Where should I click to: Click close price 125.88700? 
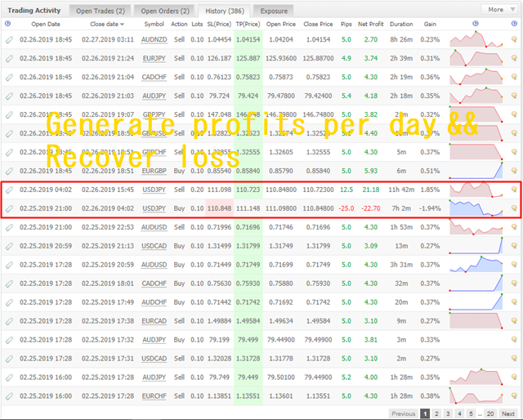tap(318, 58)
